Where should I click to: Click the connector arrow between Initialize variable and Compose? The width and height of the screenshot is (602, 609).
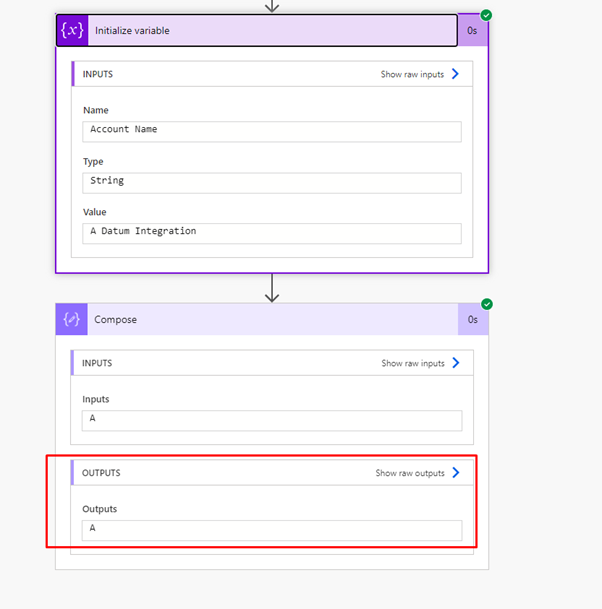pyautogui.click(x=272, y=288)
